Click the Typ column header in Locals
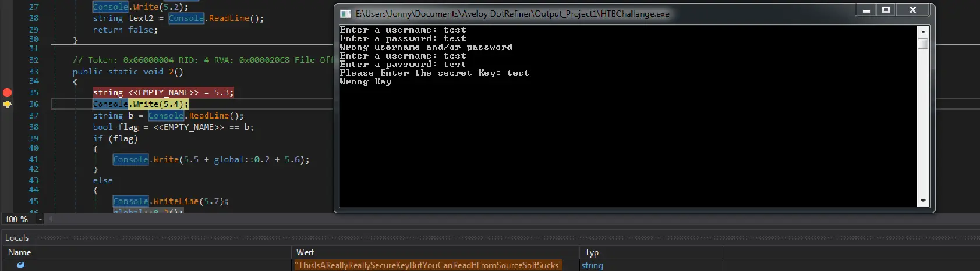The width and height of the screenshot is (980, 271). (x=592, y=252)
